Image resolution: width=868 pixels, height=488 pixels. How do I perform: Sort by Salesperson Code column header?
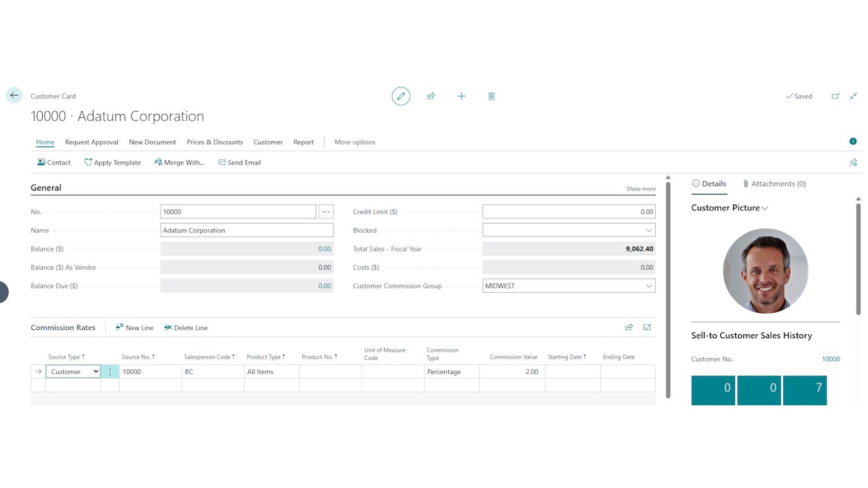(x=210, y=357)
